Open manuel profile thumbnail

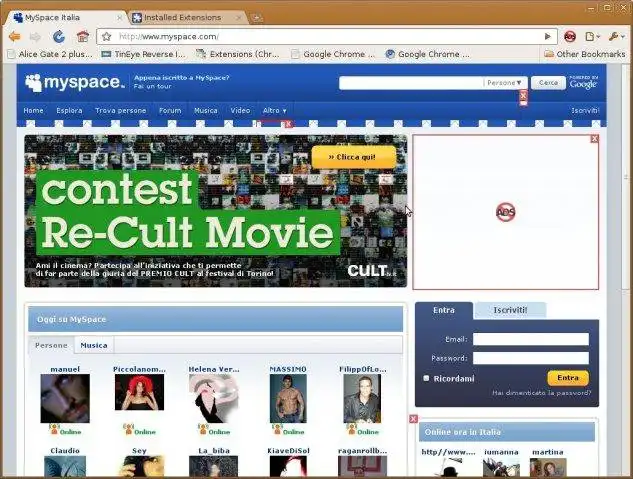tap(65, 398)
